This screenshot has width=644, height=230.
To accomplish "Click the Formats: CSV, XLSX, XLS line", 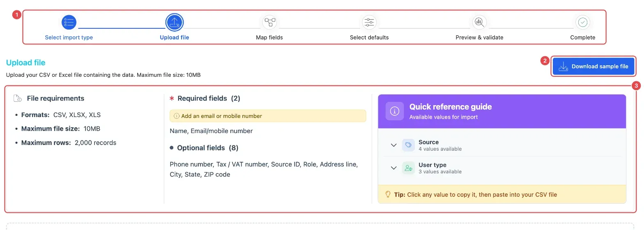I will click(61, 115).
